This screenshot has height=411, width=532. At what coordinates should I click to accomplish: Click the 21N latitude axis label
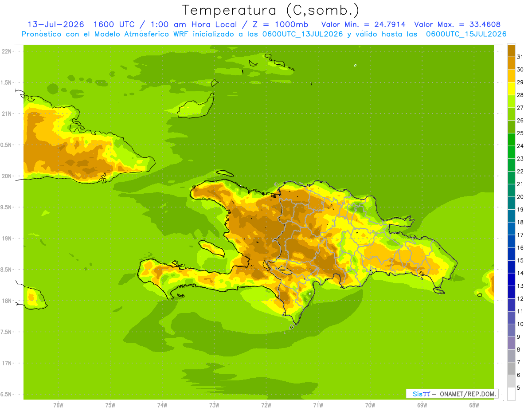pos(7,114)
